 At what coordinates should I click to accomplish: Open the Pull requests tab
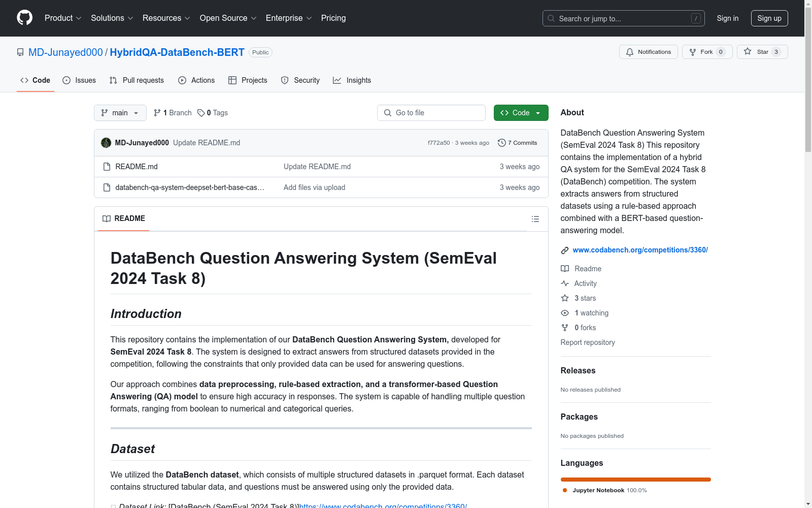tap(137, 80)
